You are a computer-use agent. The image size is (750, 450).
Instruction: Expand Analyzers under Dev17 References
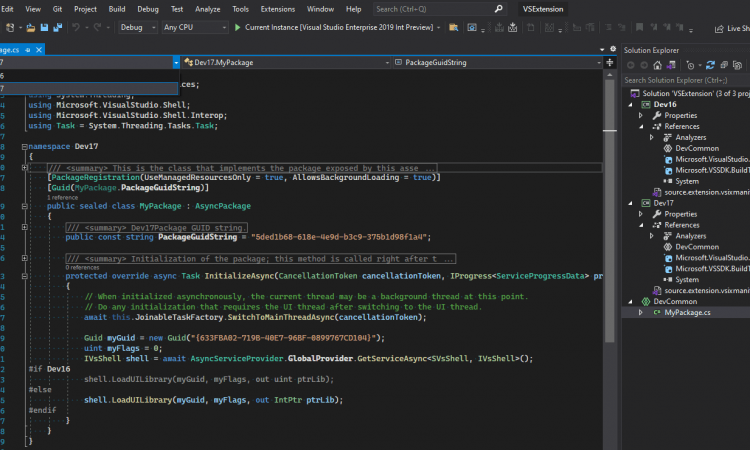(x=651, y=236)
